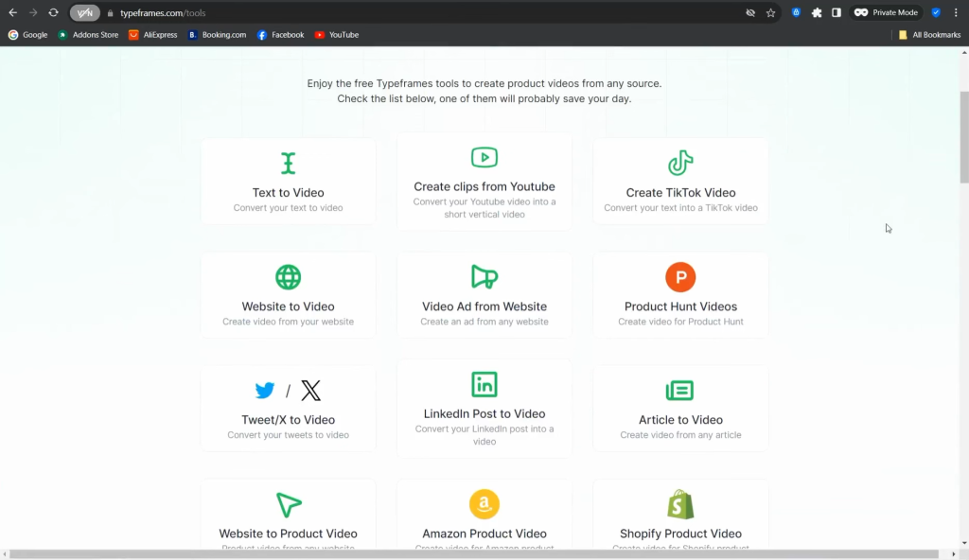
Task: Click 'Convert your tweets to video' text
Action: (288, 435)
